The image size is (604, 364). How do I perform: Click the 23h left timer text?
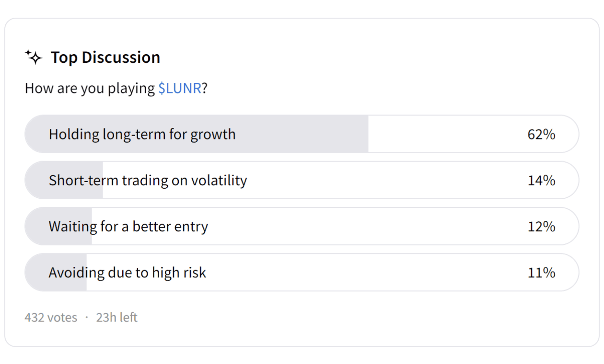pos(116,318)
